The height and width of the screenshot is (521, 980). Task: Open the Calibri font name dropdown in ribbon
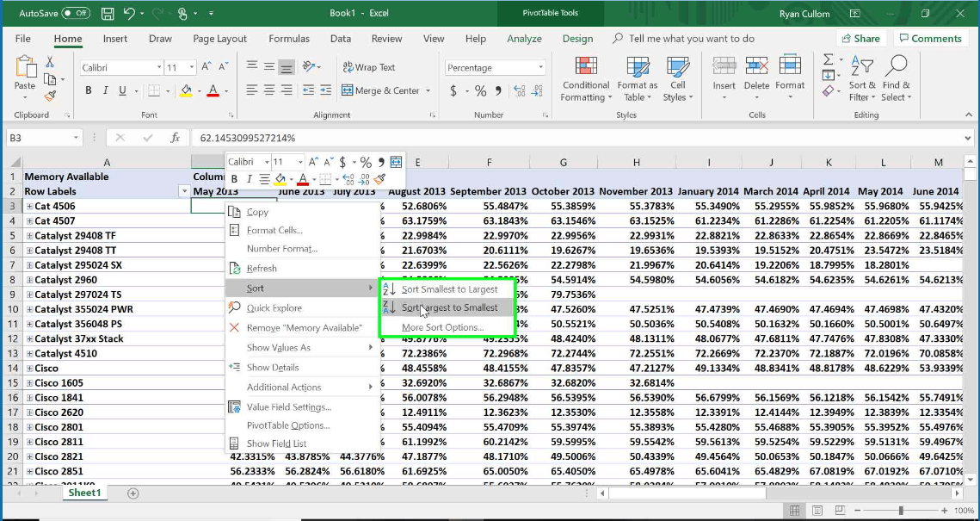(159, 67)
